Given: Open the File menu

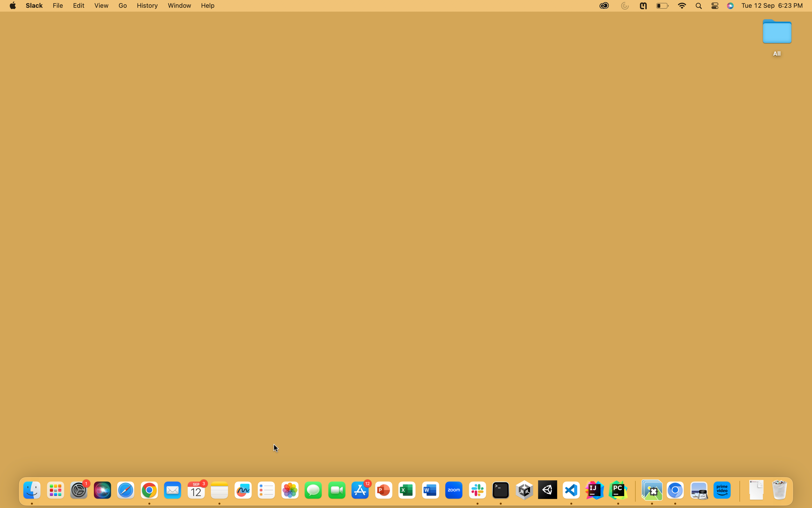Looking at the screenshot, I should (x=58, y=6).
